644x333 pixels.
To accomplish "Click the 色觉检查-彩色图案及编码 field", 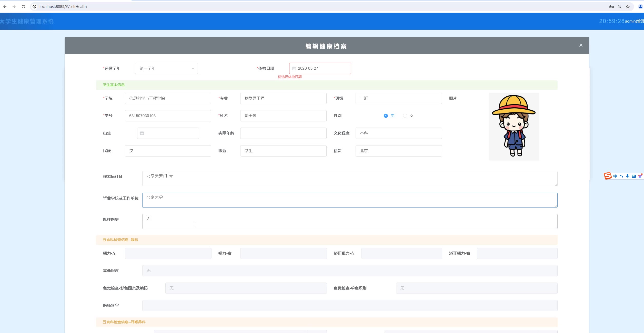I will [246, 288].
